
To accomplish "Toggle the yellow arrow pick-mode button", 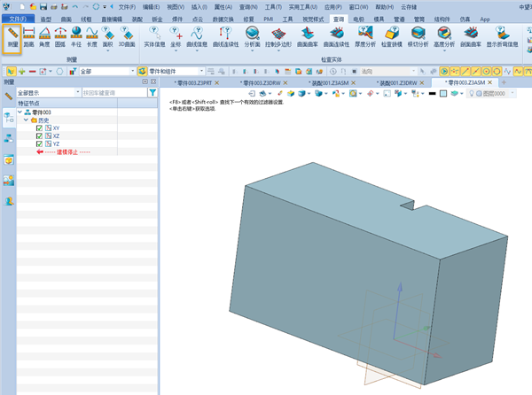I will (11, 72).
